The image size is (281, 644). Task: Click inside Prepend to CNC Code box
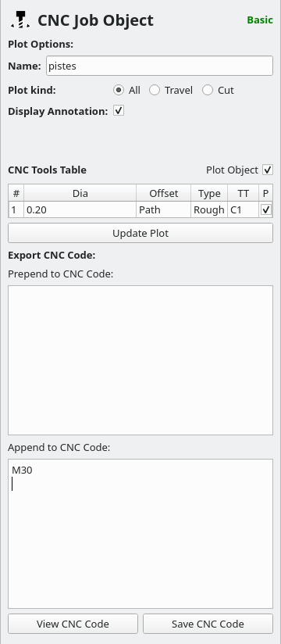(x=140, y=360)
